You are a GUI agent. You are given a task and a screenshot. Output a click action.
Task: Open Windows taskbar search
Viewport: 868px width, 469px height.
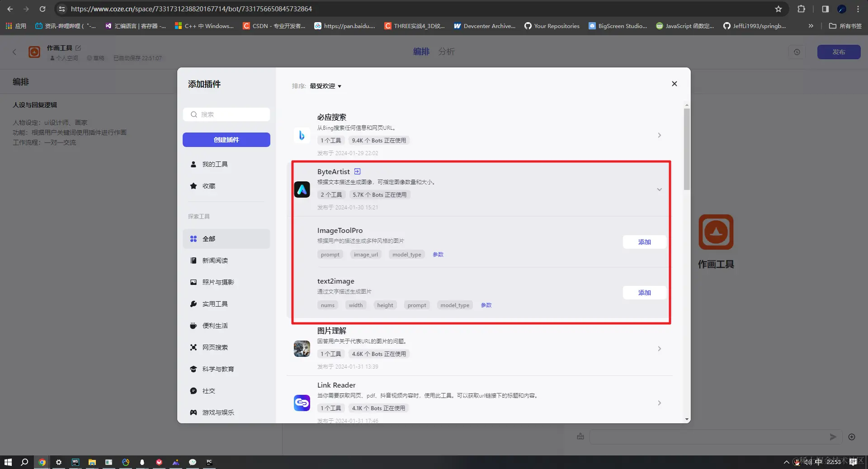click(x=24, y=462)
